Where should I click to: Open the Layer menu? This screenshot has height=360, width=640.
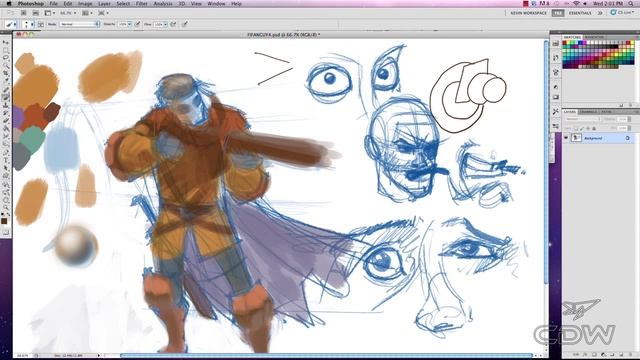[x=104, y=4]
